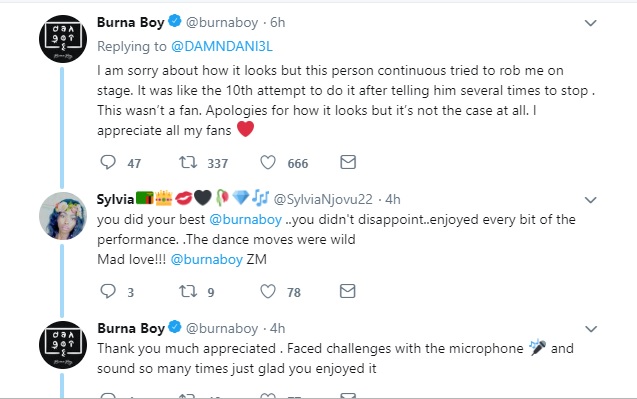The height and width of the screenshot is (399, 637).
Task: Open the 6h timestamp of the first tweet
Action: [278, 22]
